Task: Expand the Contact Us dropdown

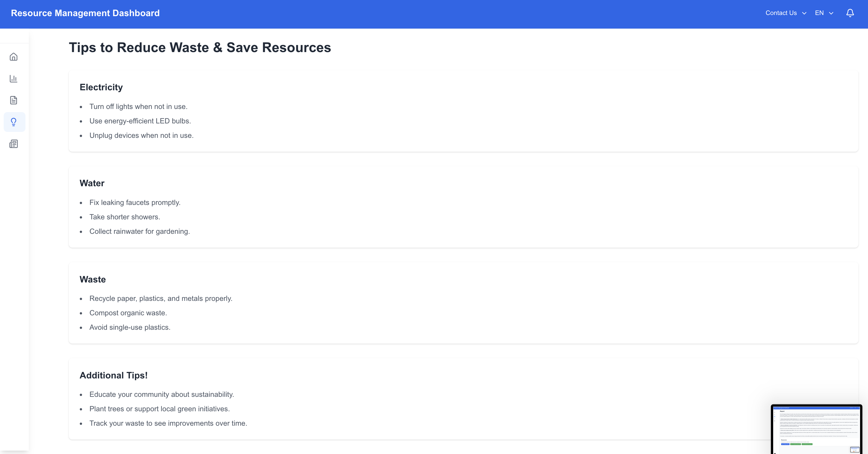Action: [x=781, y=13]
